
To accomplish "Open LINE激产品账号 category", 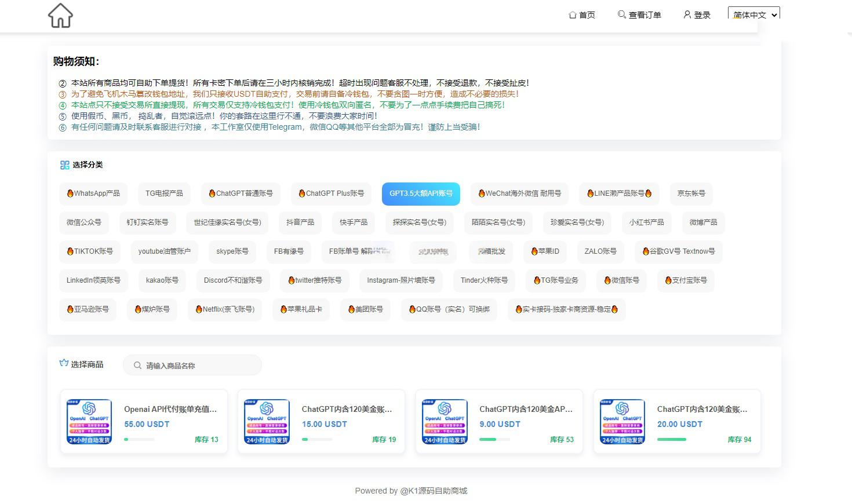I will 619,193.
